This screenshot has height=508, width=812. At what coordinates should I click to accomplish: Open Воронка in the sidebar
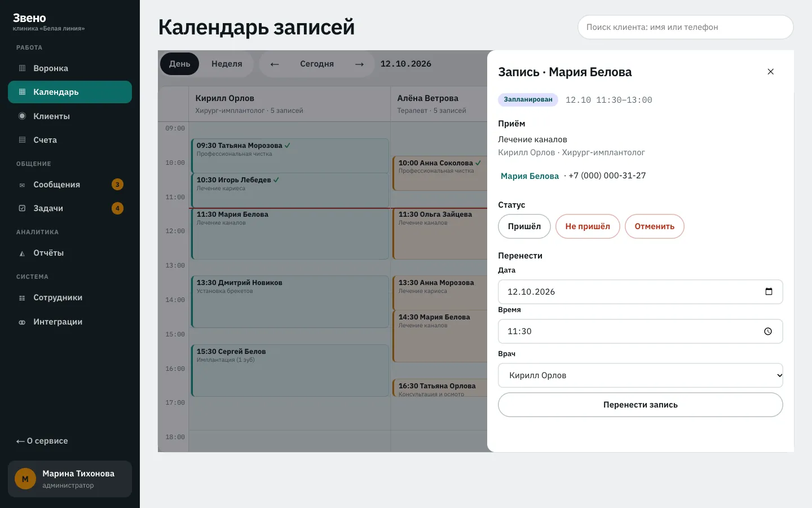pos(70,68)
